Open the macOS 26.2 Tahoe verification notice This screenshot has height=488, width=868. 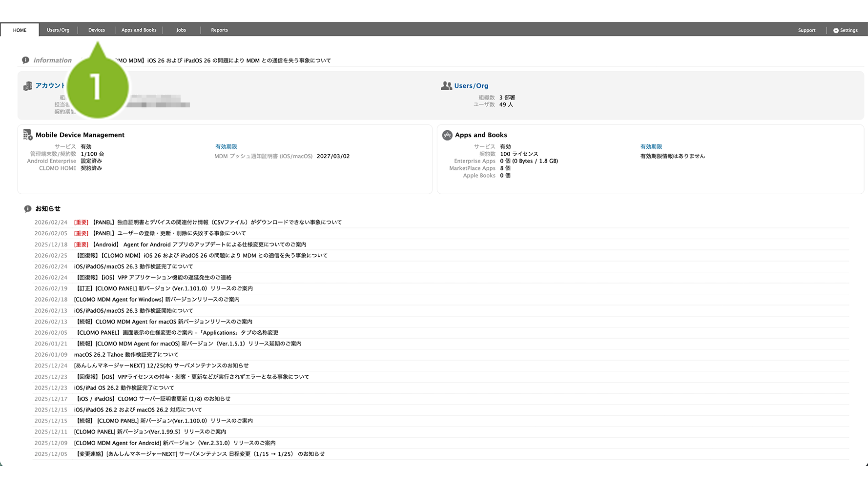[126, 355]
